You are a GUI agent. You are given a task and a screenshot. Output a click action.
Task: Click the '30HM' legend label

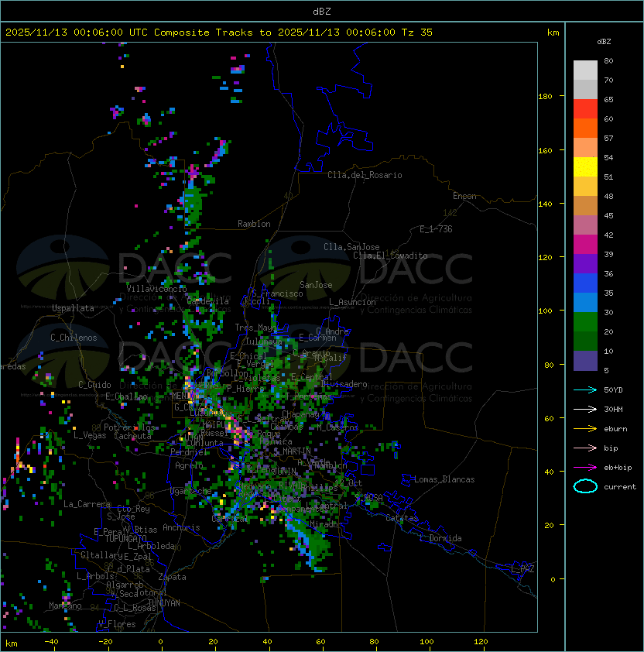click(613, 409)
